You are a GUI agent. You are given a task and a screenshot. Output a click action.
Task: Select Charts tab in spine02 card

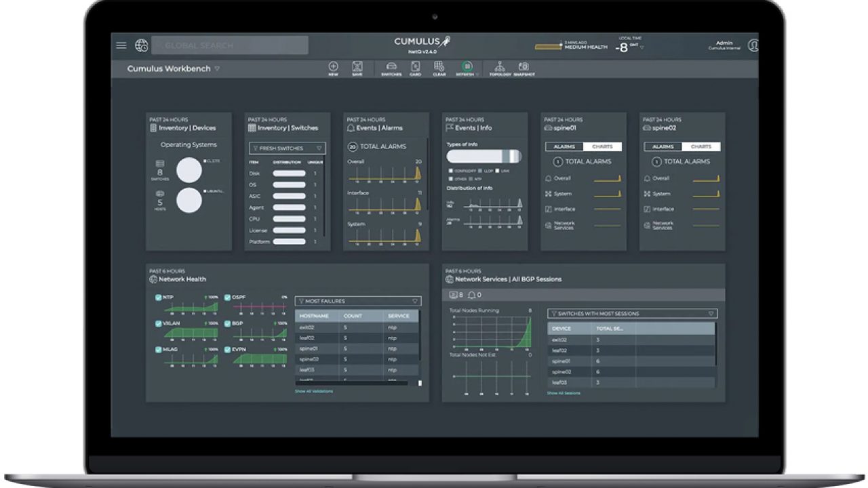701,146
